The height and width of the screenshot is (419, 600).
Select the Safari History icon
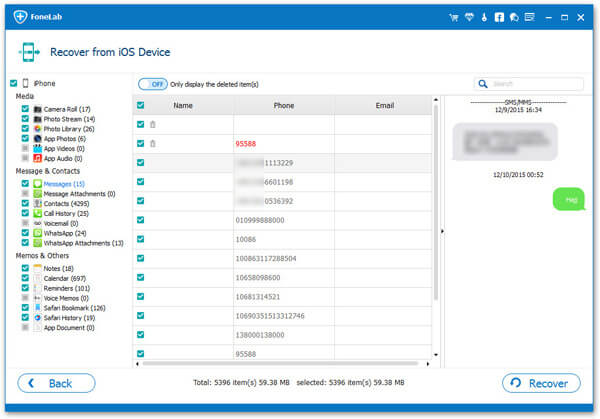pos(38,318)
